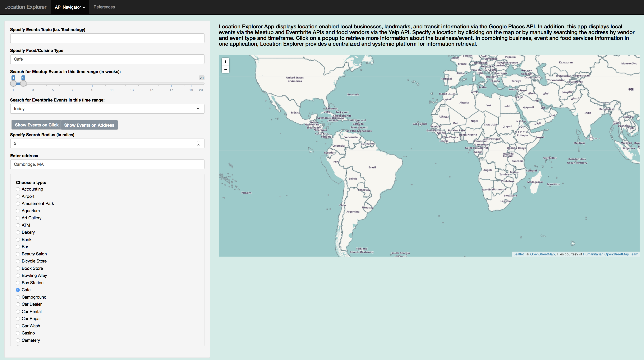Pick the Book Store option
This screenshot has height=360, width=644.
[18, 268]
